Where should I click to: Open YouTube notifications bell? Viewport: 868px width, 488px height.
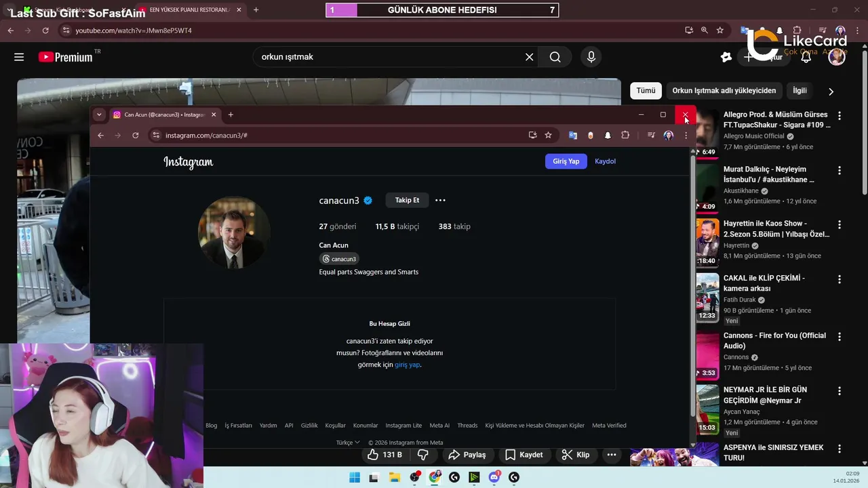pyautogui.click(x=806, y=57)
